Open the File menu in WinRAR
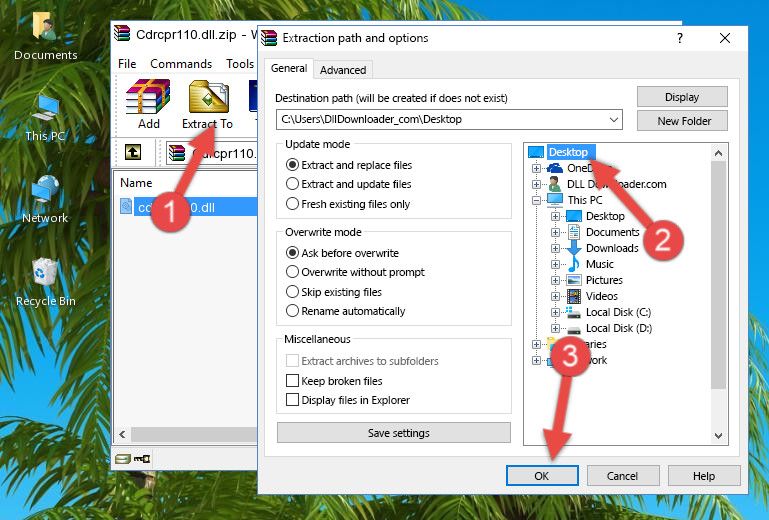This screenshot has height=520, width=769. pos(127,64)
